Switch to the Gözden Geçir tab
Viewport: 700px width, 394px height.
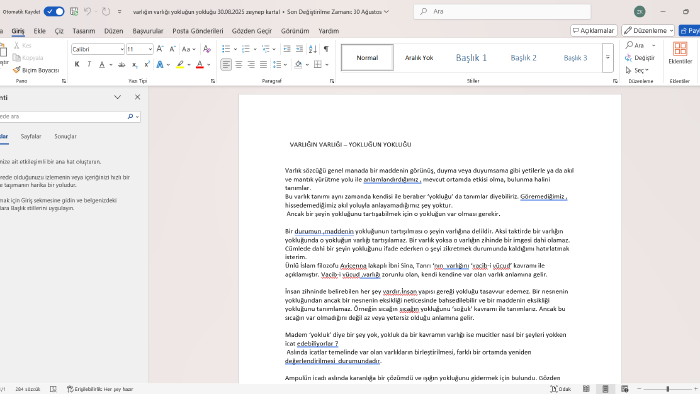pyautogui.click(x=252, y=31)
